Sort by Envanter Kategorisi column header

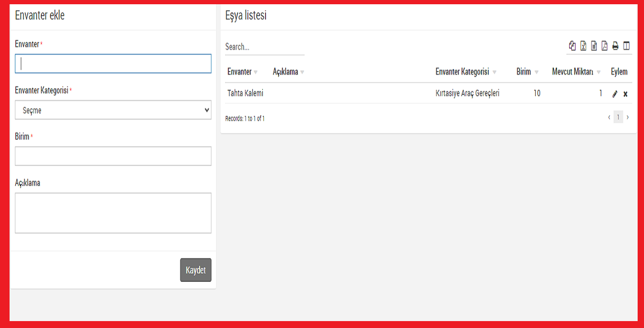[462, 72]
